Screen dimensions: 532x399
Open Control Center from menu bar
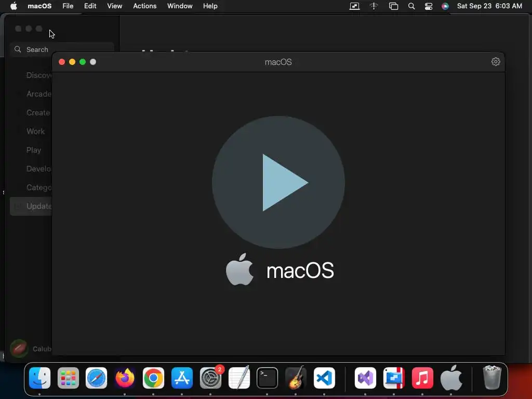coord(429,6)
